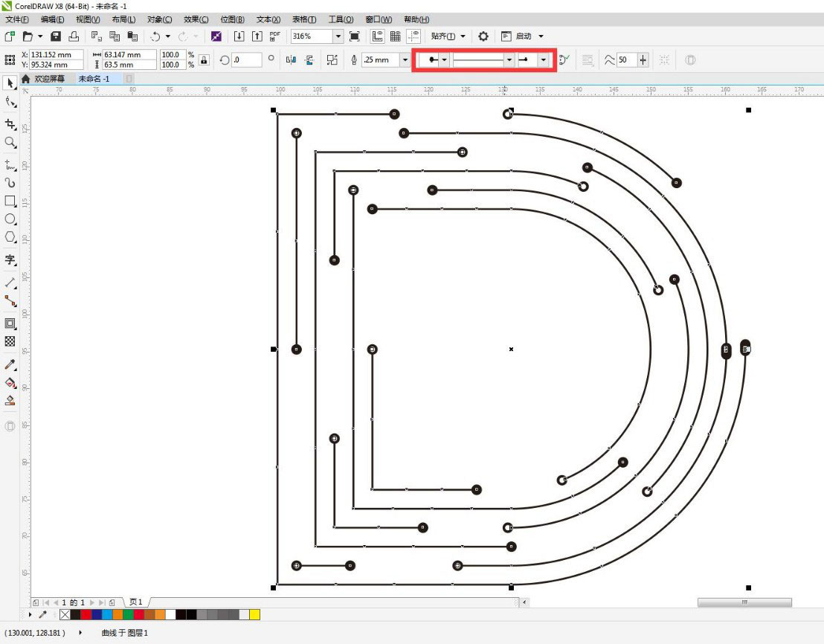Image resolution: width=824 pixels, height=644 pixels.
Task: Select the Rectangle tool
Action: tap(10, 201)
